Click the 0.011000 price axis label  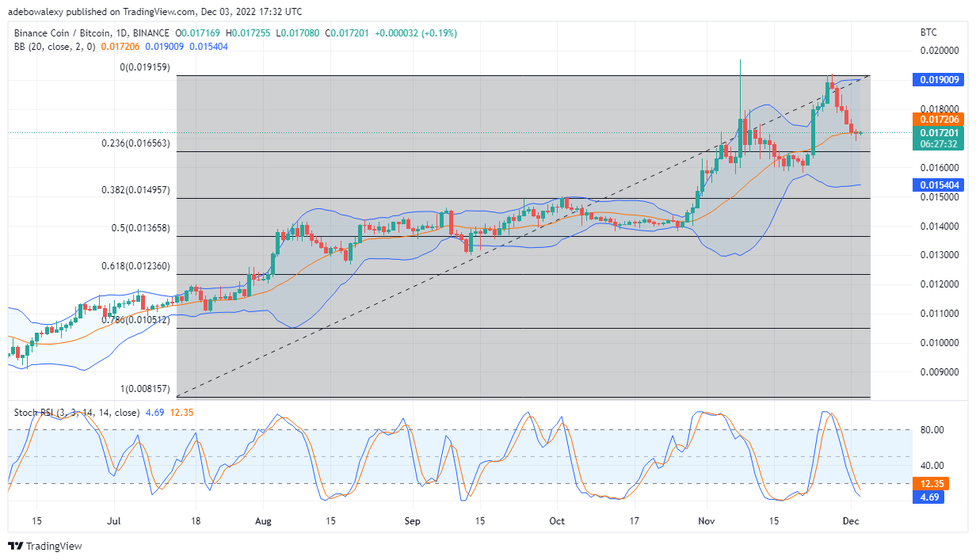(939, 314)
